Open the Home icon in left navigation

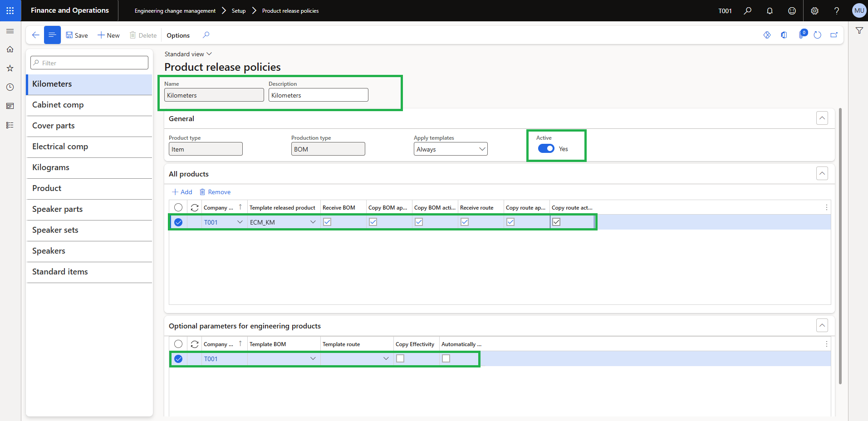[10, 49]
